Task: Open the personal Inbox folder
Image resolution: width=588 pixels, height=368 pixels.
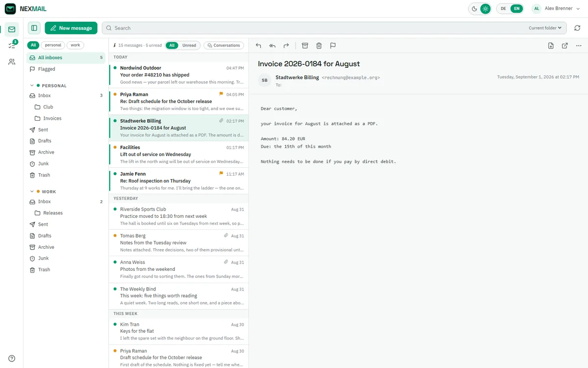Action: [x=66, y=96]
